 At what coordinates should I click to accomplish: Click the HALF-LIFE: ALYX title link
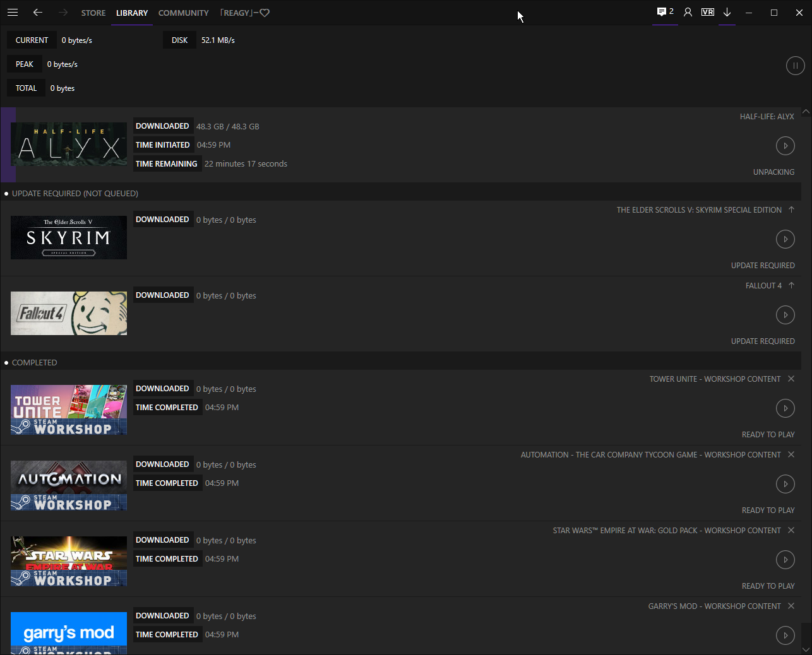point(767,117)
